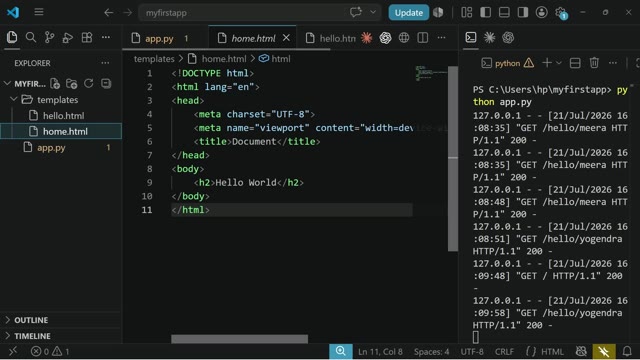Image resolution: width=640 pixels, height=360 pixels.
Task: Click the terminal warning triangle icon
Action: (x=529, y=63)
